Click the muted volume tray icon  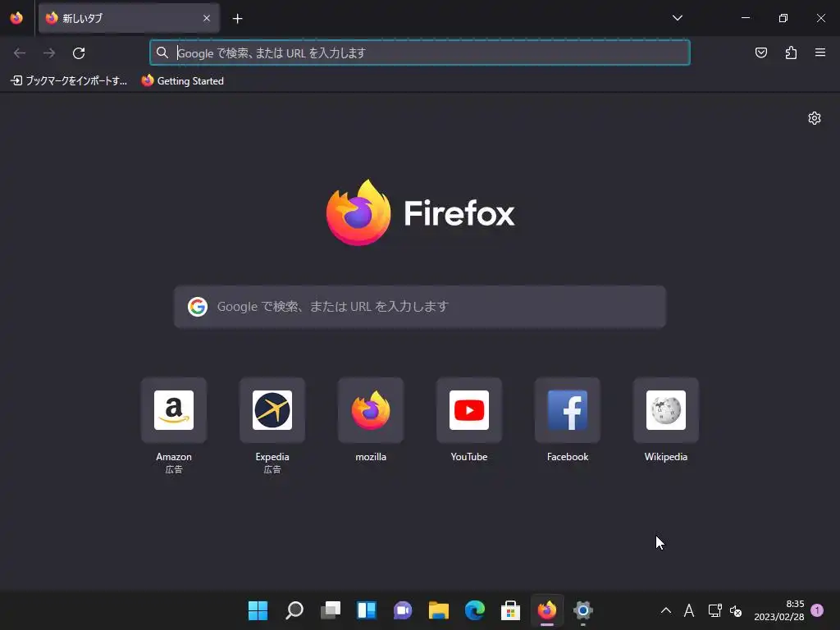tap(736, 610)
